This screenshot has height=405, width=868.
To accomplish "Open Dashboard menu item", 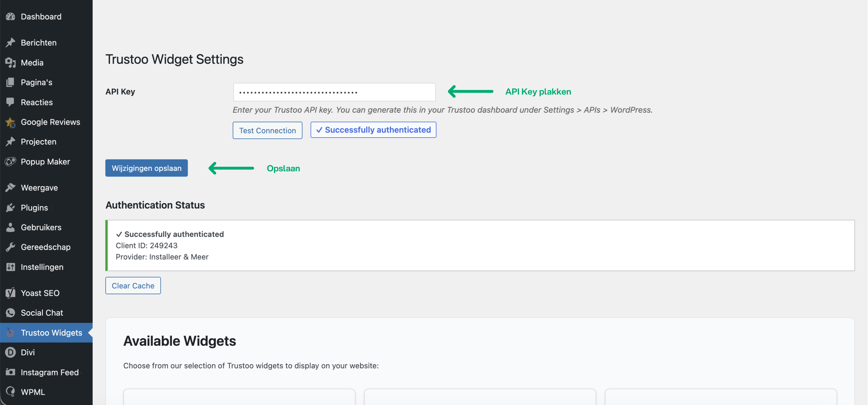I will click(x=41, y=17).
